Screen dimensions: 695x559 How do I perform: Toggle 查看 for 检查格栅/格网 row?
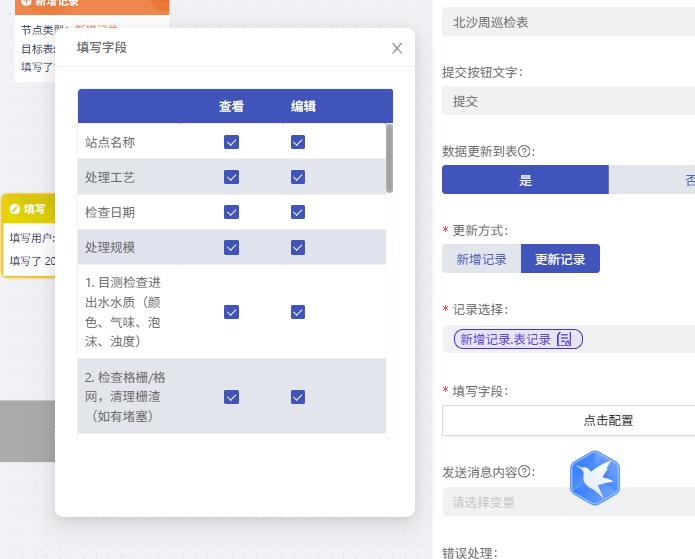(231, 397)
